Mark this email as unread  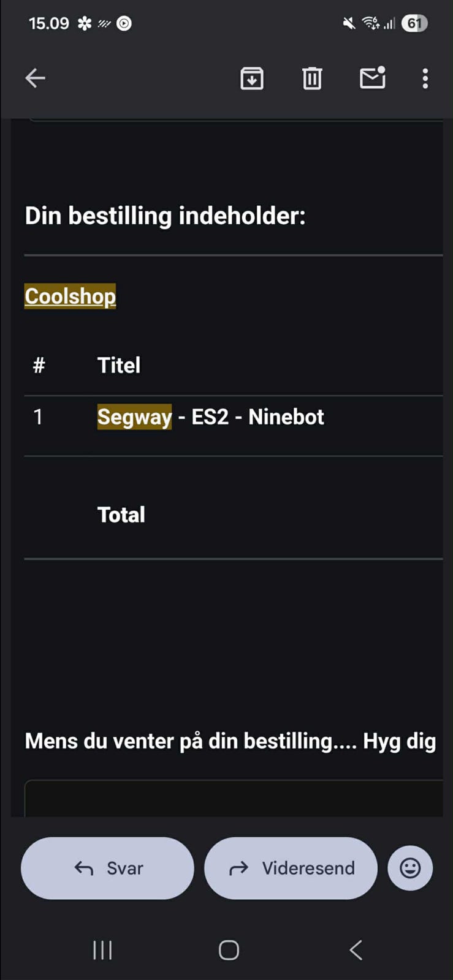point(372,78)
